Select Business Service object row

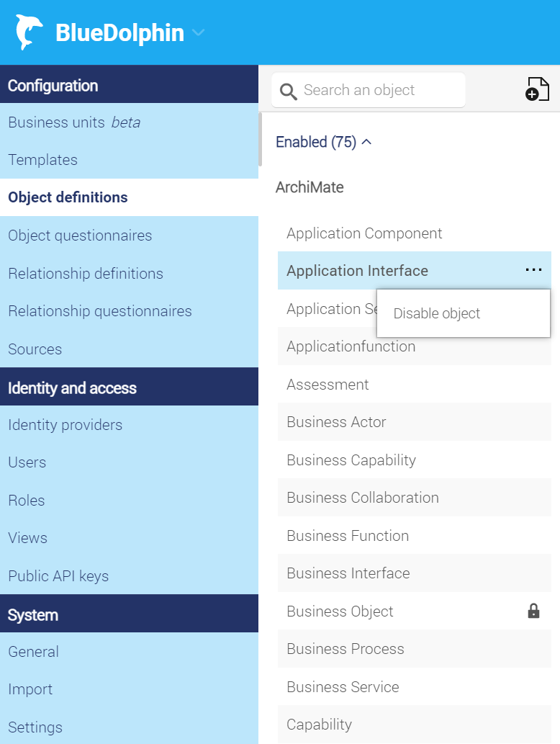tap(414, 686)
